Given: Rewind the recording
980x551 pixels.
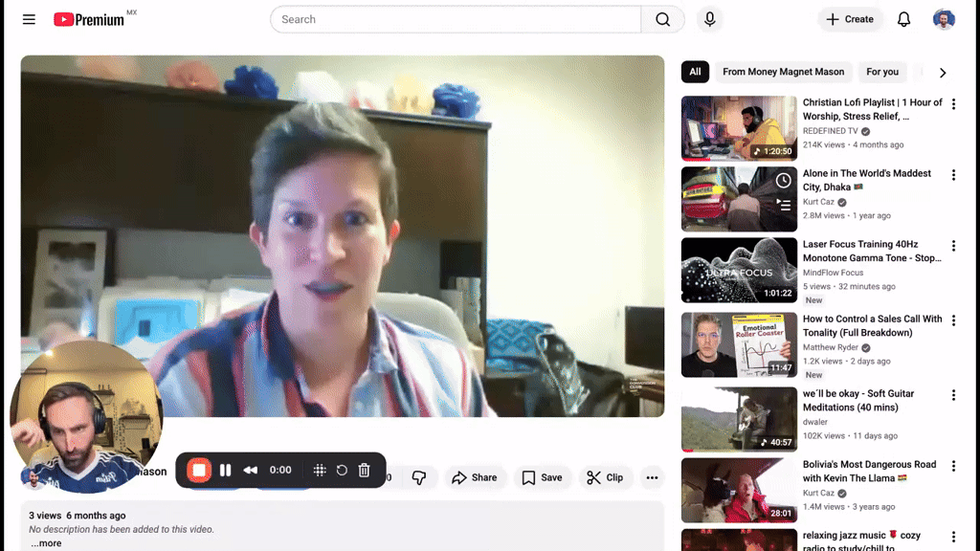Looking at the screenshot, I should (250, 471).
